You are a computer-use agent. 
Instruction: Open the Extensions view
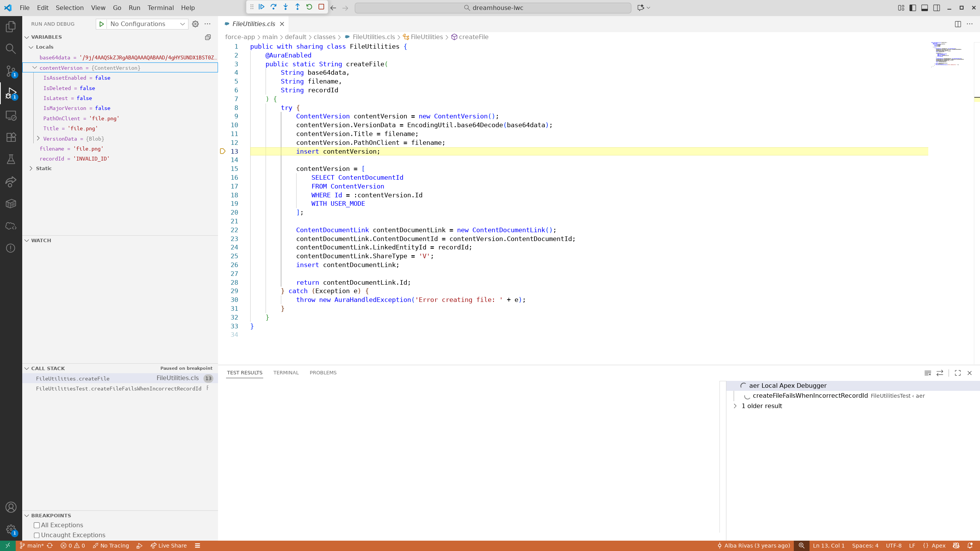coord(11,137)
